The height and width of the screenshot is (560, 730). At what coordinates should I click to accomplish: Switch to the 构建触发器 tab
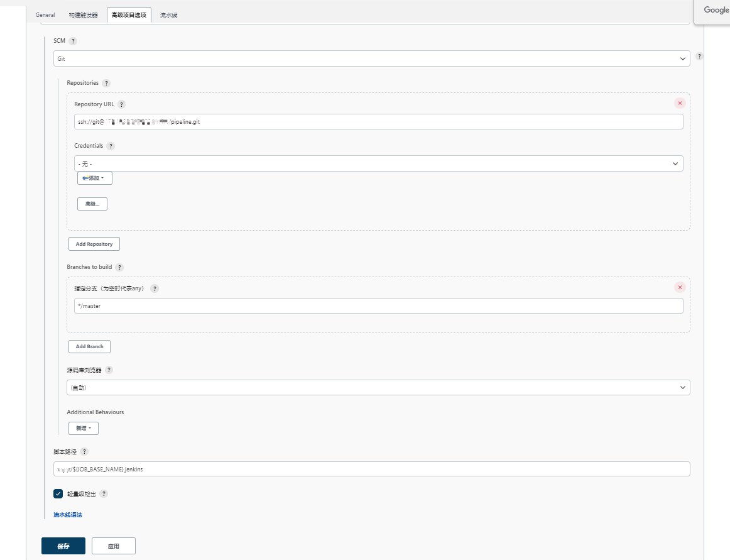(x=84, y=15)
